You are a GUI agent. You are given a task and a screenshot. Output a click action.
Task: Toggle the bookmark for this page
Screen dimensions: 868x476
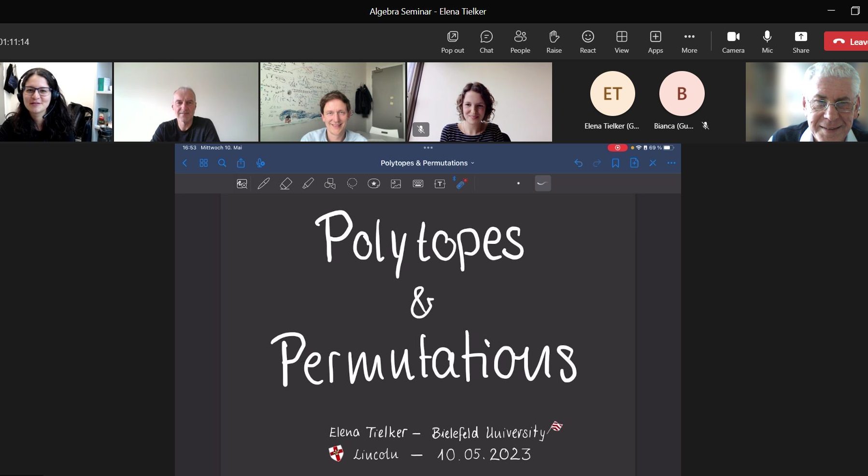615,163
